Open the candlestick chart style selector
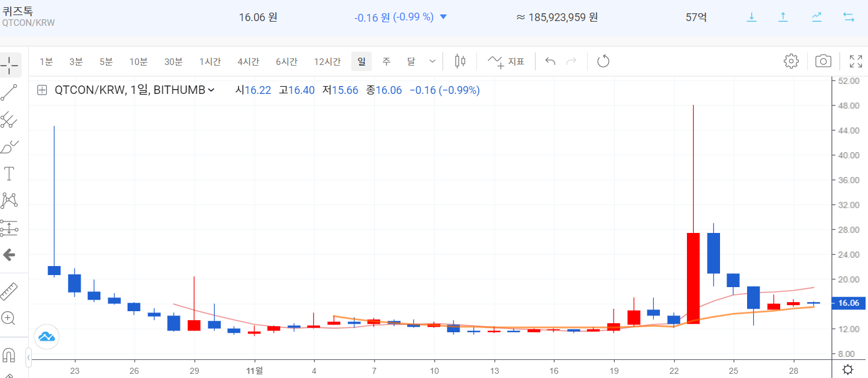868x378 pixels. [460, 61]
